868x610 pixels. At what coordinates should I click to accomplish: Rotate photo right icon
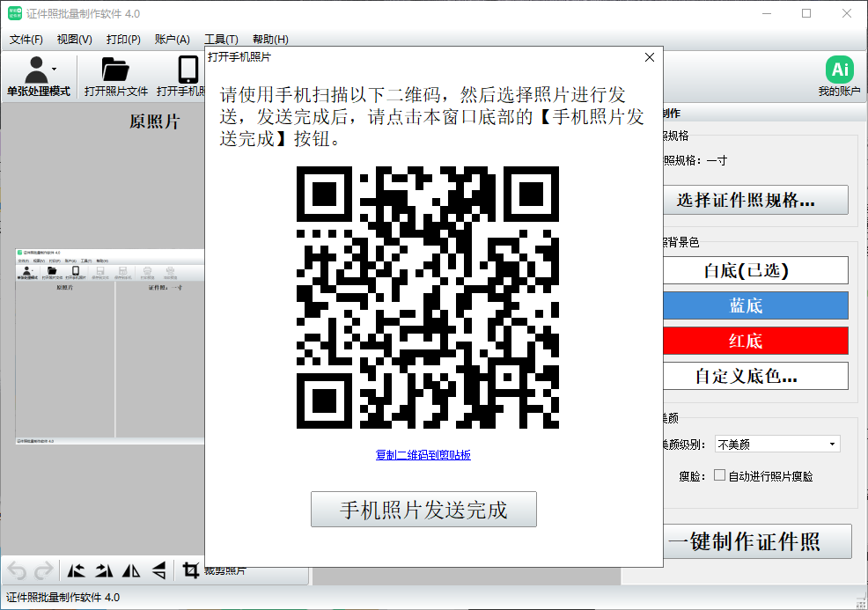[x=104, y=570]
